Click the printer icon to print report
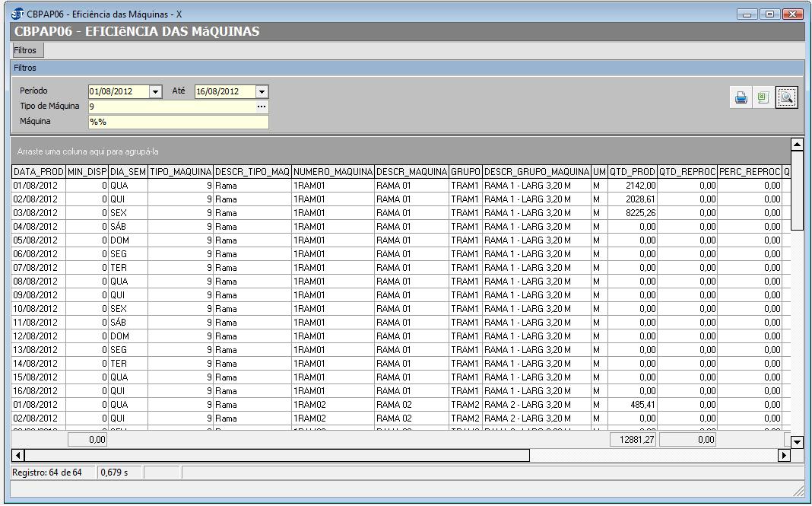 click(x=741, y=98)
